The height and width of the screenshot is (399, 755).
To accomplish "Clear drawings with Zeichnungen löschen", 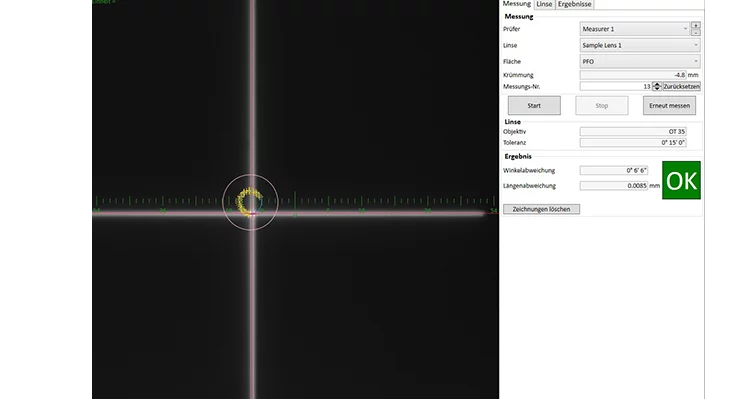I will click(x=541, y=209).
